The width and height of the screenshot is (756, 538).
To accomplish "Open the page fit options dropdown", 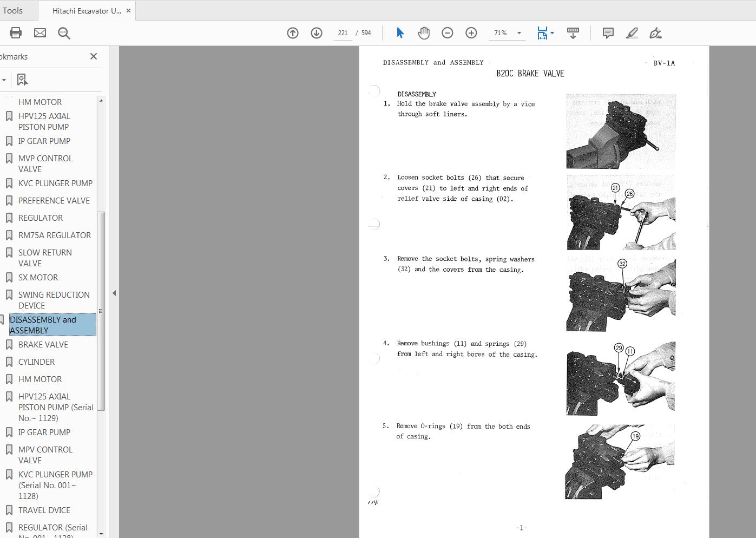I will click(x=551, y=33).
